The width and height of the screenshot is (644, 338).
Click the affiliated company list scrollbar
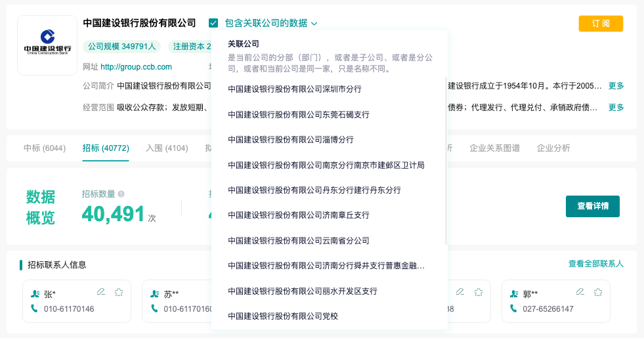click(x=446, y=160)
